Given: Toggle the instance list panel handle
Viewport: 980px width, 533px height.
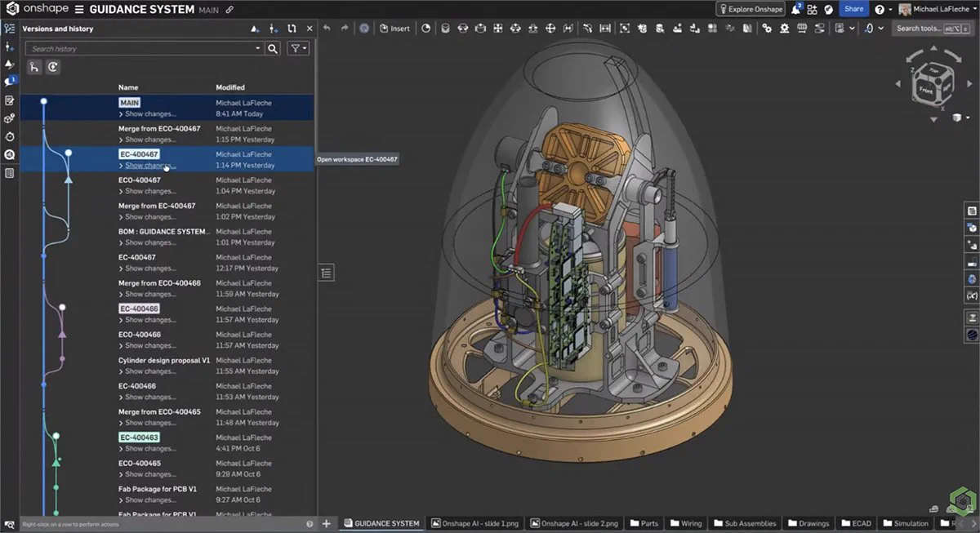Looking at the screenshot, I should [x=327, y=273].
